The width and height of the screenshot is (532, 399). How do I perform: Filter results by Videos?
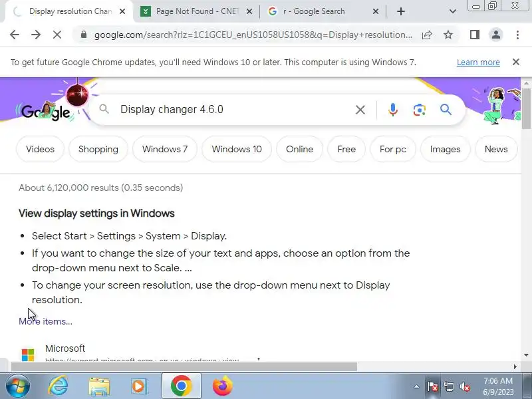click(x=40, y=149)
